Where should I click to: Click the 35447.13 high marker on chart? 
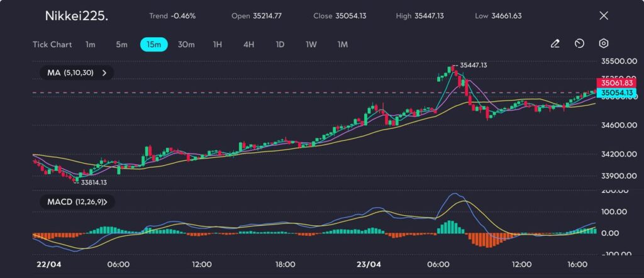(x=473, y=65)
